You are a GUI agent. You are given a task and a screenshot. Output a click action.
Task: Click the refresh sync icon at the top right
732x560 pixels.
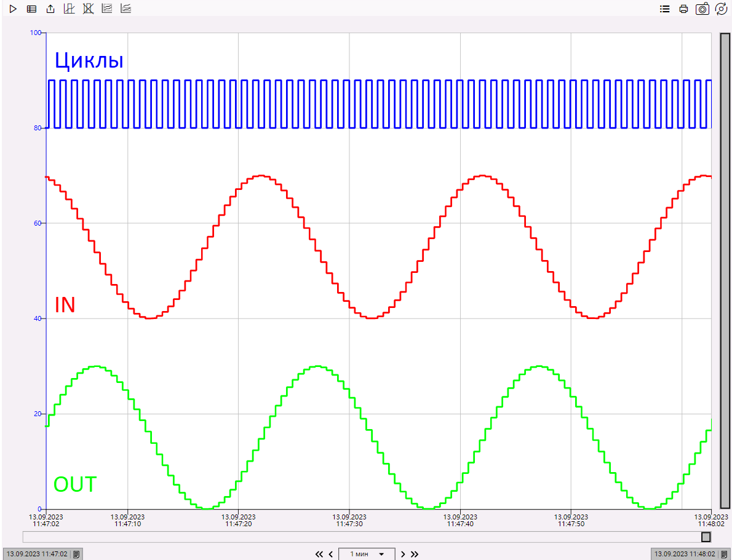click(x=721, y=9)
